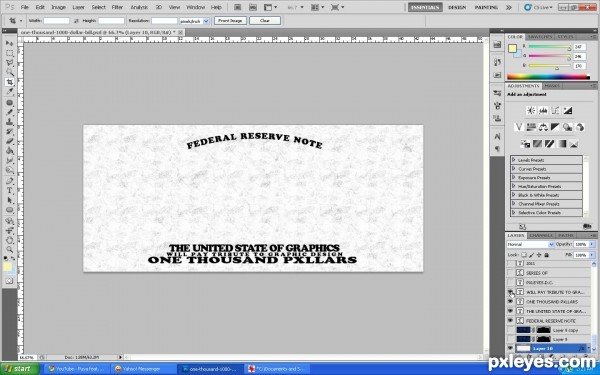The width and height of the screenshot is (600, 375).
Task: Add a Vibrance adjustment
Action: tap(519, 127)
